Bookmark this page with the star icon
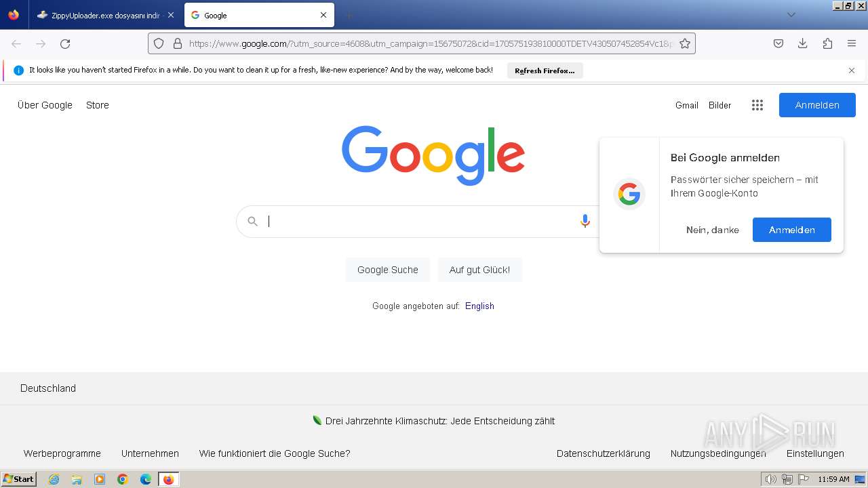Screen dimensions: 868x488 [x=685, y=43]
